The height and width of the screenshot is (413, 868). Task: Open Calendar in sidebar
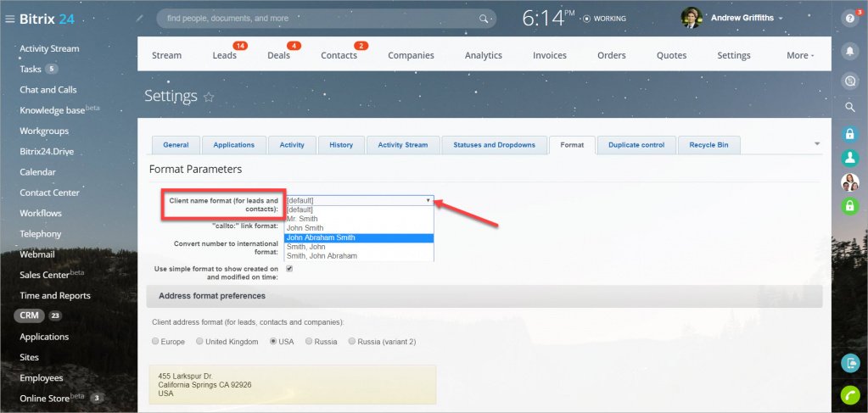37,172
